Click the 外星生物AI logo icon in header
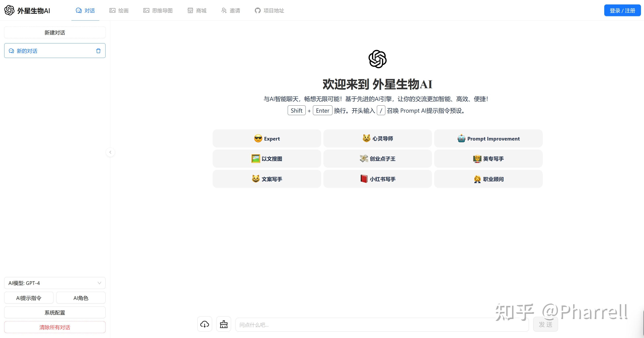 pyautogui.click(x=9, y=10)
